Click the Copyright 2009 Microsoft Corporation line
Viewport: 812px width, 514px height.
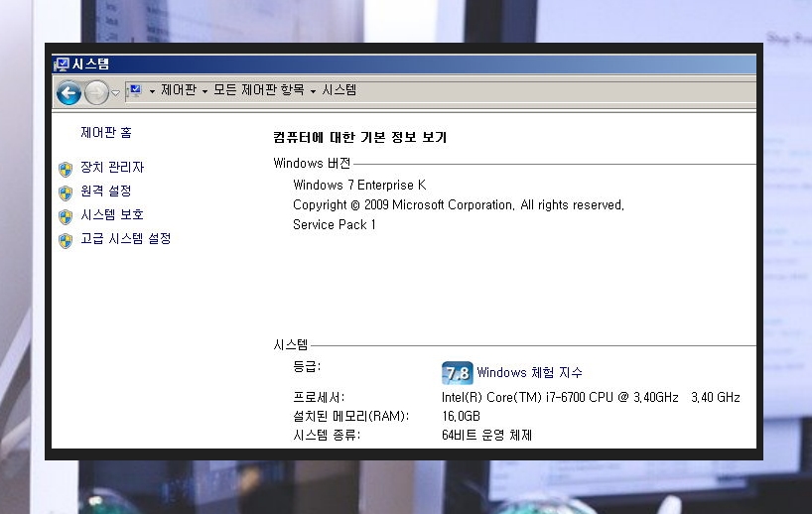(459, 205)
